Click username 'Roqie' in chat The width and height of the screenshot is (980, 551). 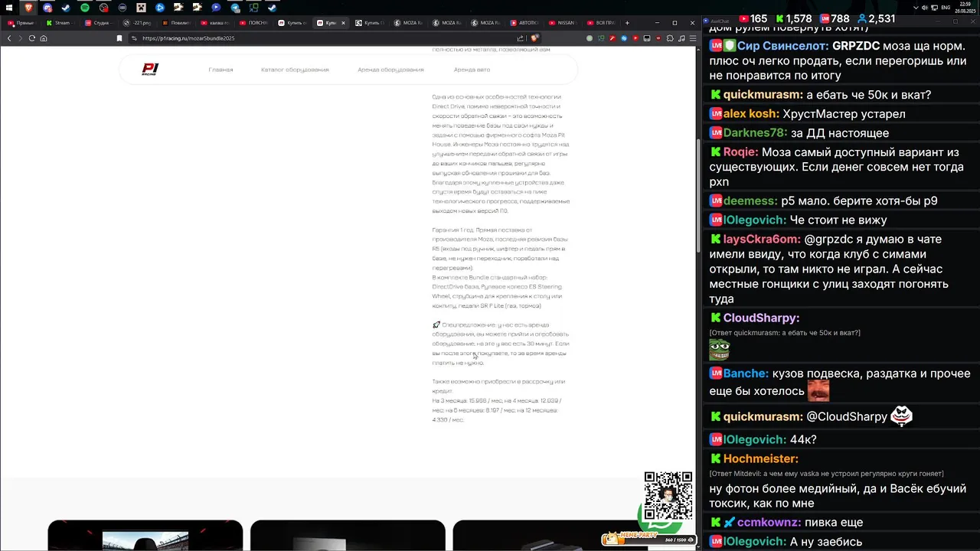(x=740, y=152)
